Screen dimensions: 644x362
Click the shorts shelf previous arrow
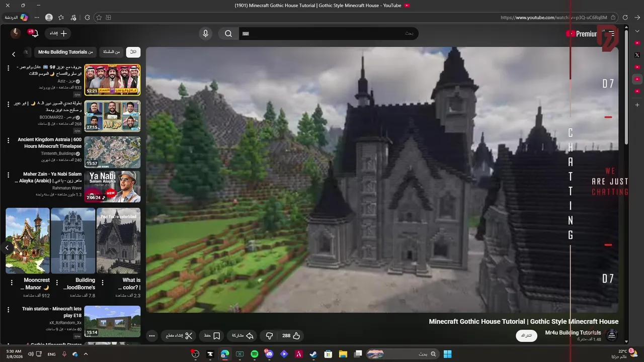[x=7, y=247]
